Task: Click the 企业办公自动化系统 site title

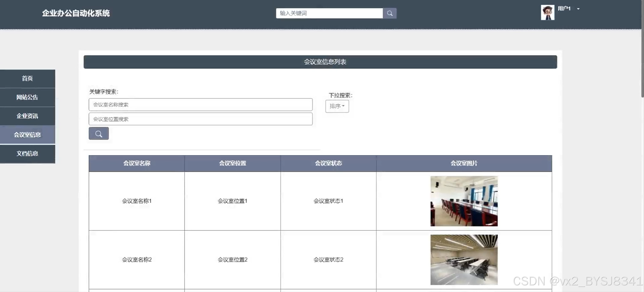Action: (76, 13)
